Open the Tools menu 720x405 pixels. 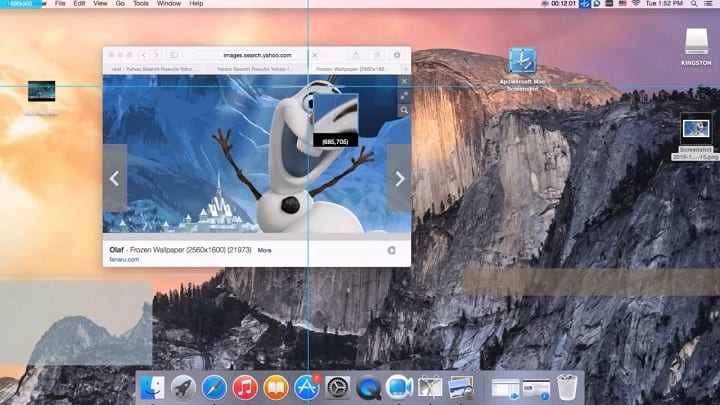140,4
